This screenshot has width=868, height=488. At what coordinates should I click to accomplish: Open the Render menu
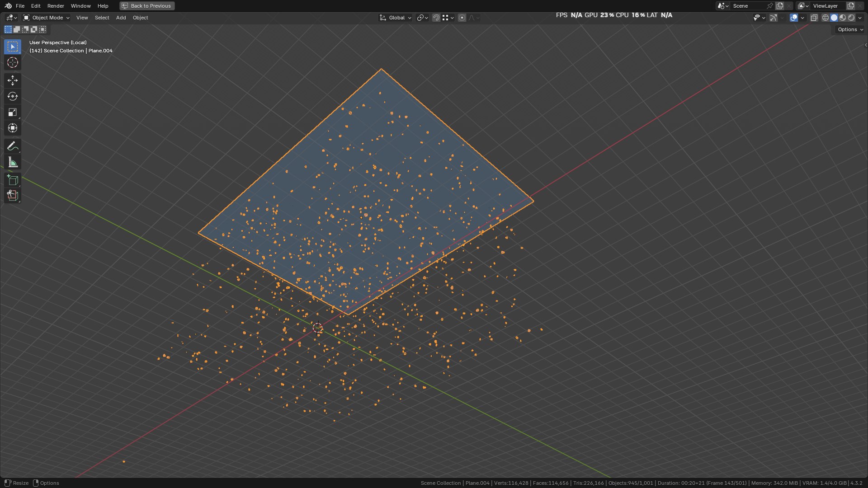click(56, 6)
